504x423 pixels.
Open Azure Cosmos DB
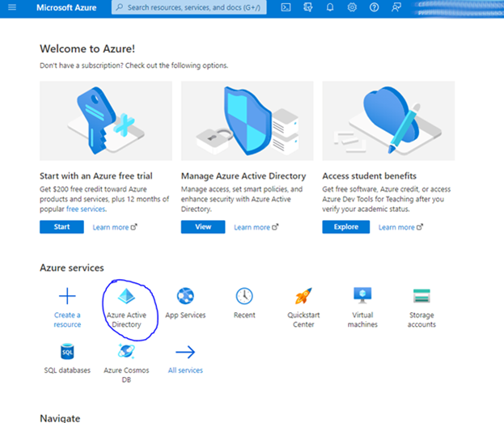[x=125, y=352]
